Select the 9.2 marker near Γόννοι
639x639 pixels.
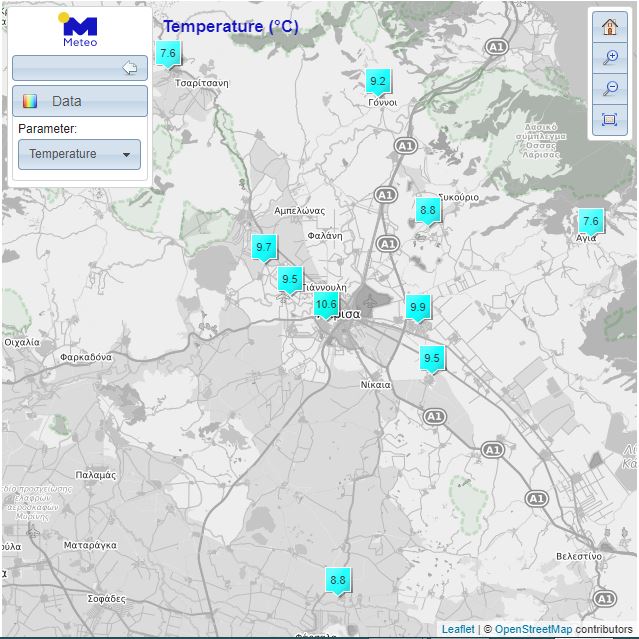[x=378, y=81]
